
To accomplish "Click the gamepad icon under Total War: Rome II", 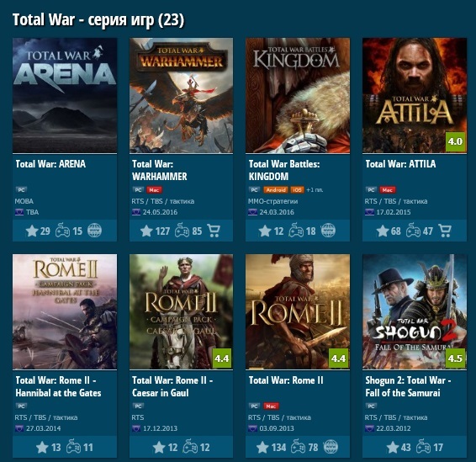I will coord(298,447).
